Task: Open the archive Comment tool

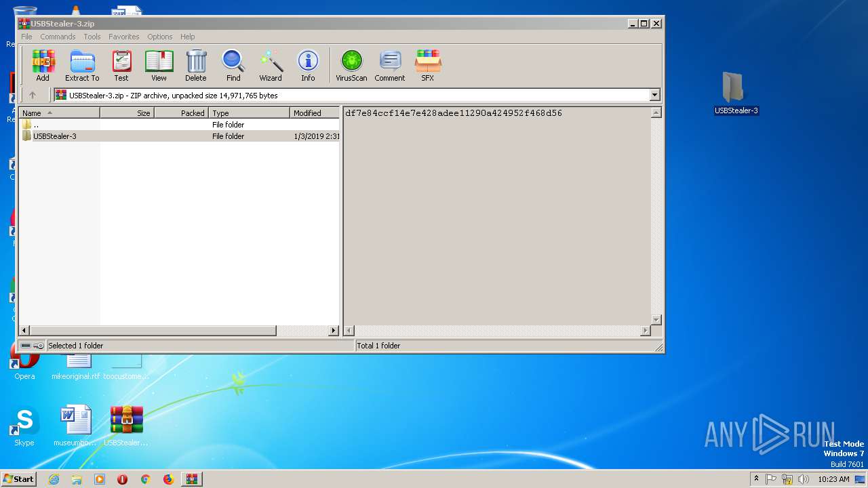Action: click(x=390, y=66)
